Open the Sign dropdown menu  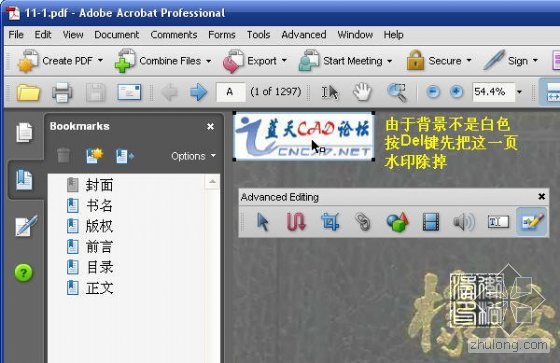coord(535,61)
